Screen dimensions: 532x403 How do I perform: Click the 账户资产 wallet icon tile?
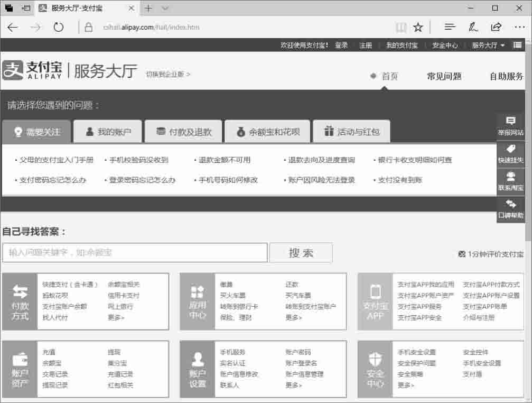pyautogui.click(x=20, y=369)
